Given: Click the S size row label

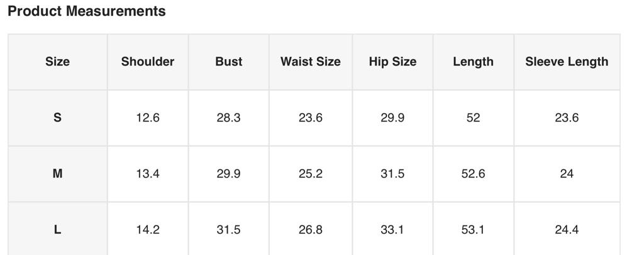Looking at the screenshot, I should (x=57, y=118).
